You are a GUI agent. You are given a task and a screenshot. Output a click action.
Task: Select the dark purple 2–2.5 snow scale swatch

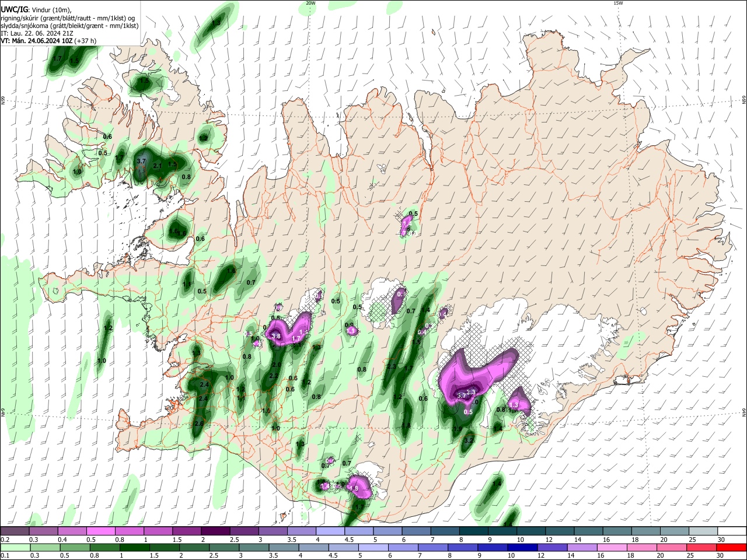click(215, 531)
